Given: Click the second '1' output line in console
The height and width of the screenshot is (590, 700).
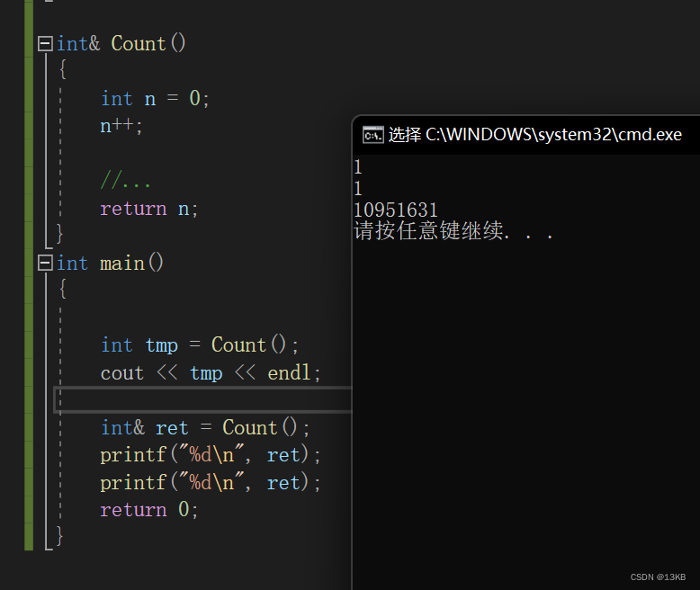Looking at the screenshot, I should (x=357, y=189).
